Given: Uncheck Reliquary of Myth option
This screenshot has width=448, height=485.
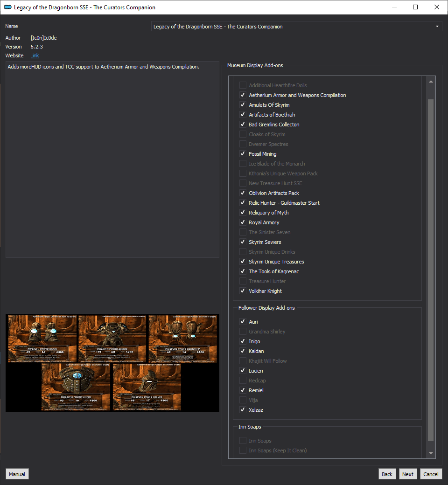Looking at the screenshot, I should click(243, 213).
